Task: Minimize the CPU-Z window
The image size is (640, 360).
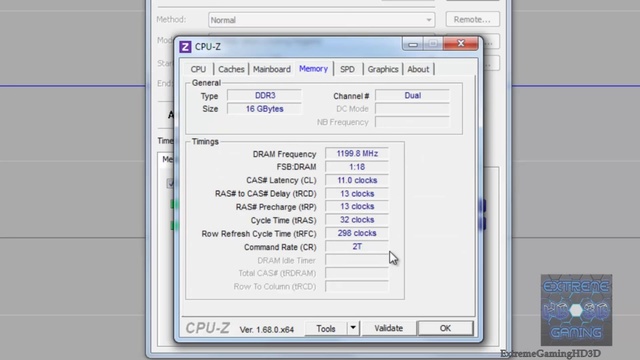Action: (x=413, y=44)
